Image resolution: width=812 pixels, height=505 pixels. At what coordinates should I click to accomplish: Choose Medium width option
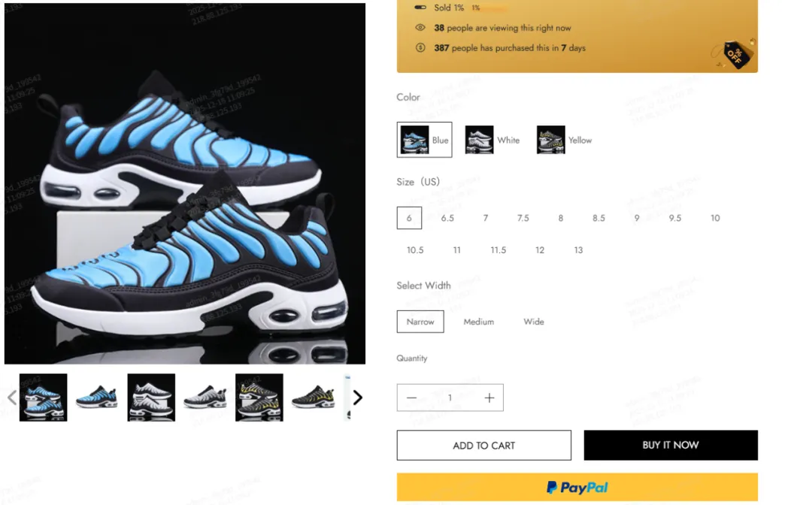(478, 322)
